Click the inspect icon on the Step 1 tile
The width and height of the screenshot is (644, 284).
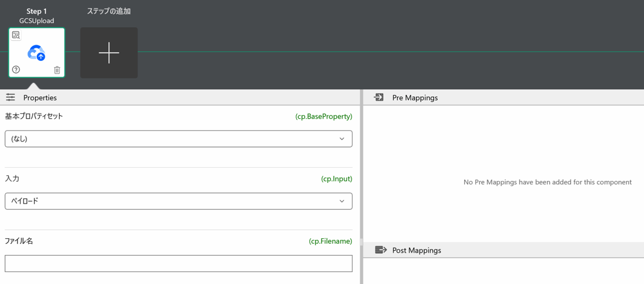tap(16, 35)
